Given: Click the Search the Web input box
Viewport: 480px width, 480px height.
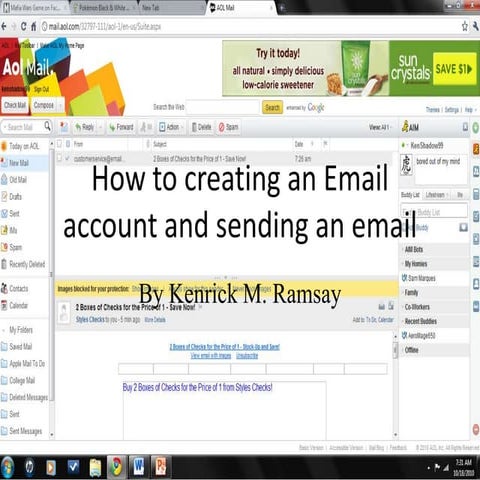Looking at the screenshot, I should click(x=223, y=107).
